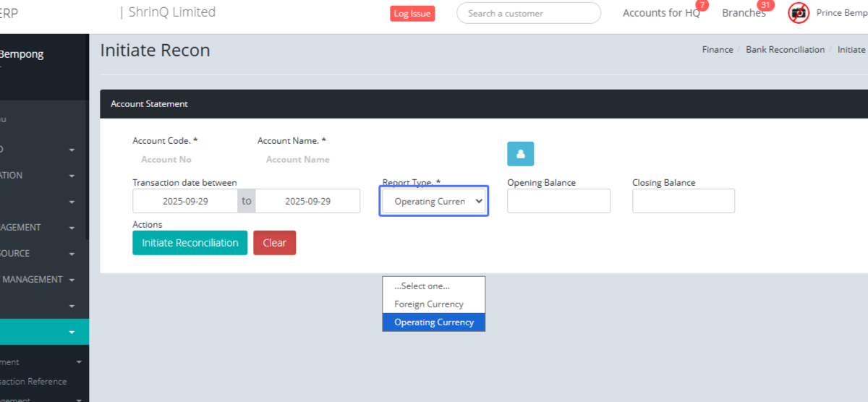
Task: Go to the Finance breadcrumb link
Action: [717, 50]
